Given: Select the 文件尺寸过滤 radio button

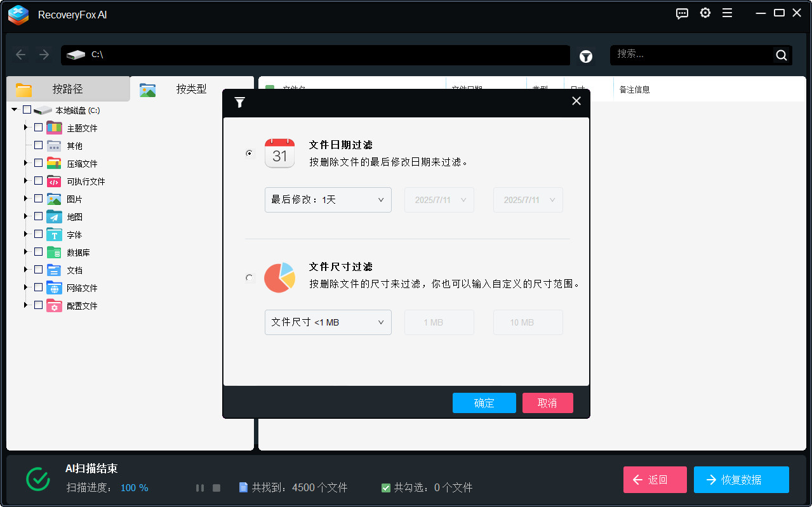Looking at the screenshot, I should pyautogui.click(x=249, y=277).
